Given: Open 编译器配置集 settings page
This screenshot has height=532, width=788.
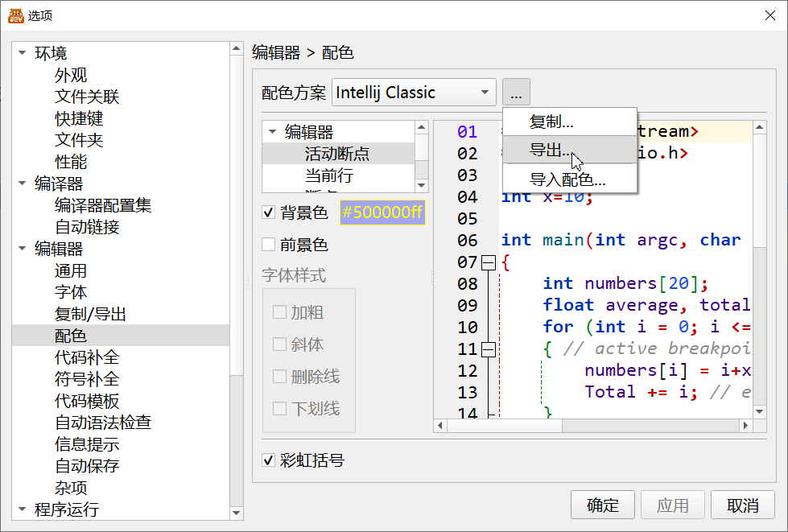Looking at the screenshot, I should click(103, 205).
